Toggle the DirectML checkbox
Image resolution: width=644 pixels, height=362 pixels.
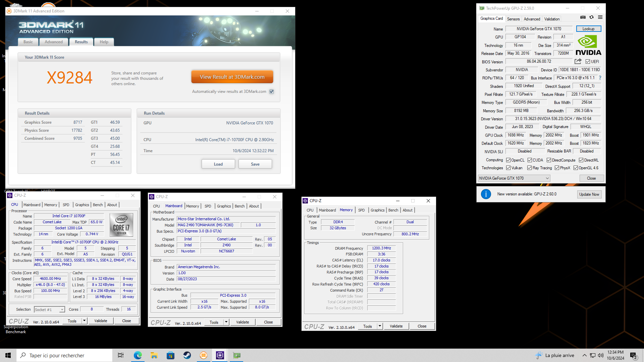[581, 160]
